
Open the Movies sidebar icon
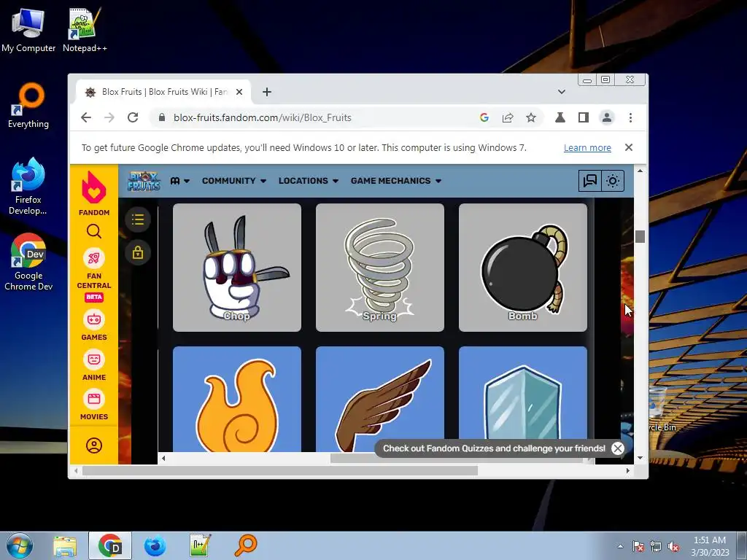(94, 399)
